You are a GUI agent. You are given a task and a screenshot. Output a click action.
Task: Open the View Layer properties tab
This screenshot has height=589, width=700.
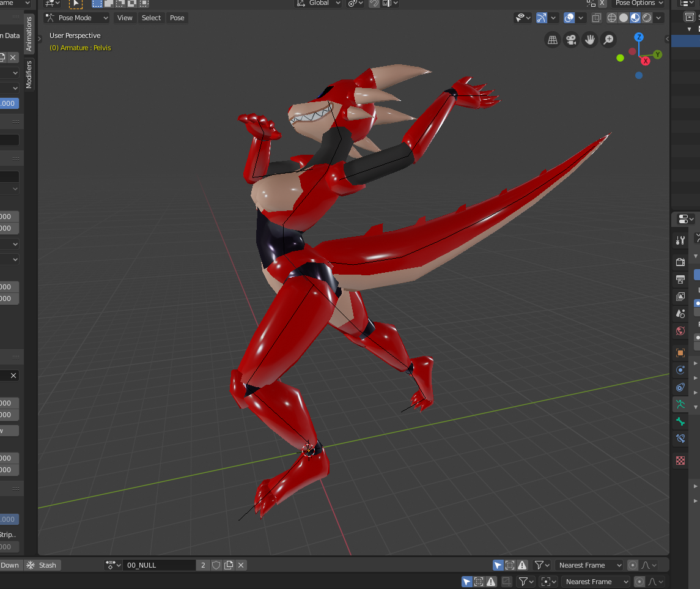click(680, 297)
